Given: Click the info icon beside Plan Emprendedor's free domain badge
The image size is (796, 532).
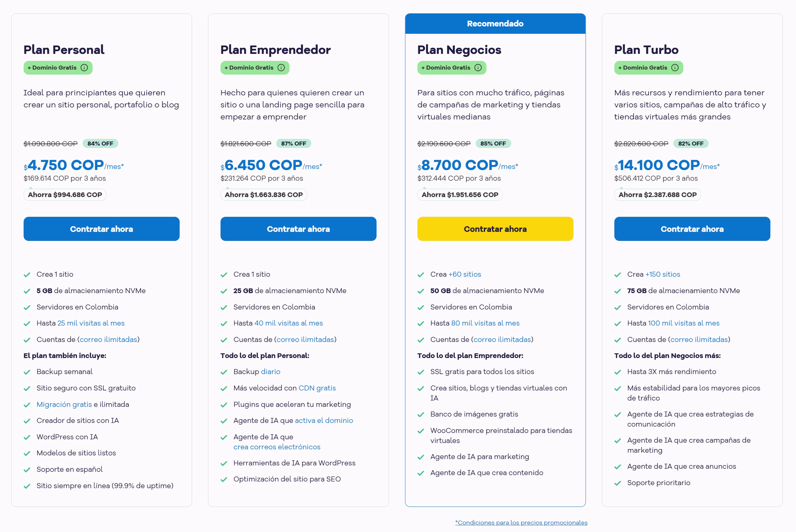Looking at the screenshot, I should 281,68.
